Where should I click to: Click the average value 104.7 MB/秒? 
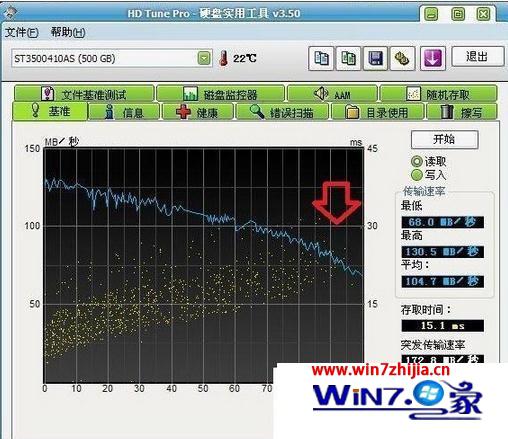coord(443,281)
